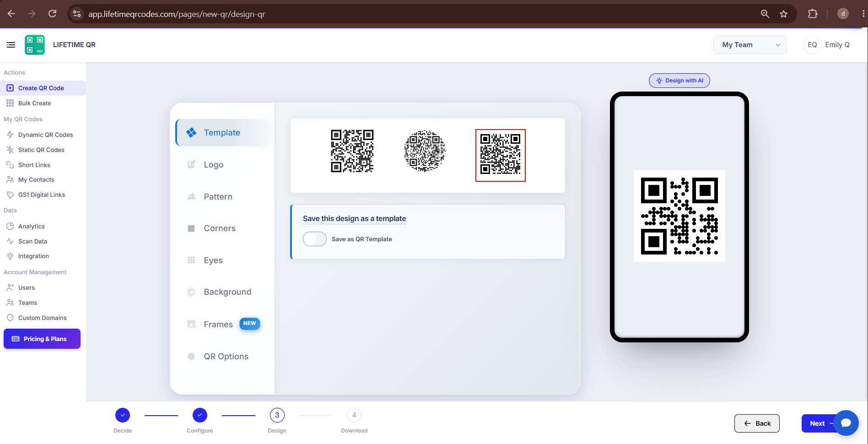Click the Lifetime QR green logo
The image size is (868, 444).
[35, 45]
